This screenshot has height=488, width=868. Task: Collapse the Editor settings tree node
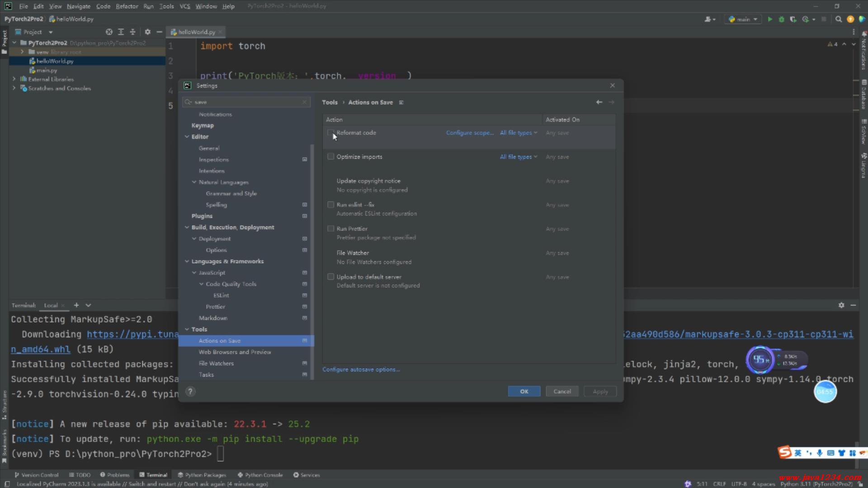click(187, 137)
